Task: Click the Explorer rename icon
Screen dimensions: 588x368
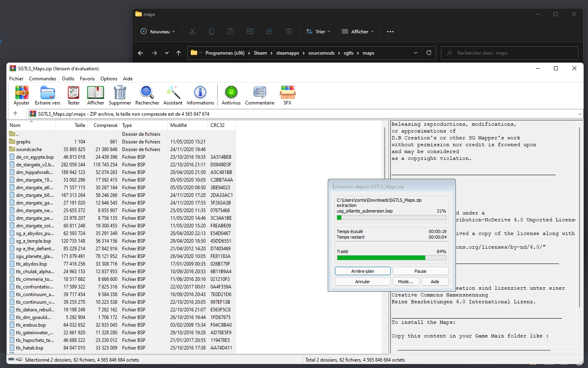Action: pyautogui.click(x=250, y=31)
